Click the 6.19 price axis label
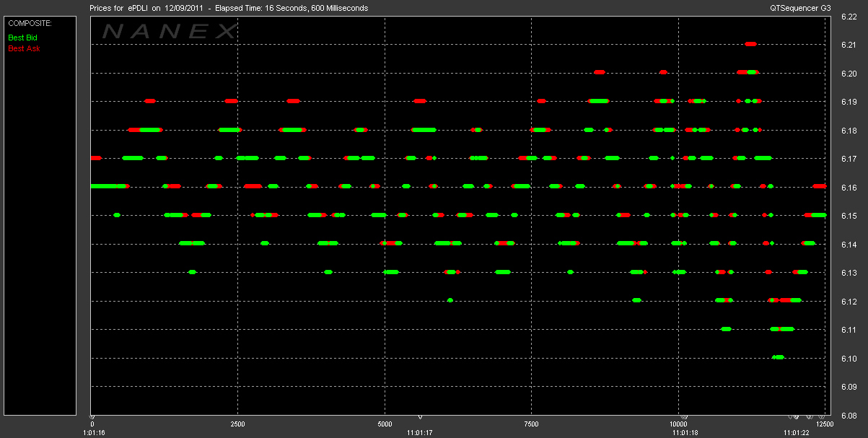868x438 pixels. pos(849,102)
